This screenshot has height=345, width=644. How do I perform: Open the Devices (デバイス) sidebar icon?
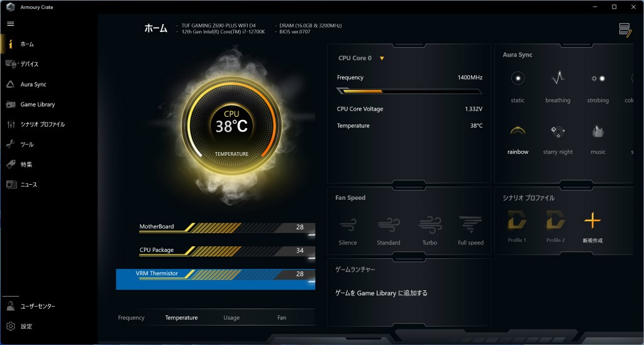(11, 64)
